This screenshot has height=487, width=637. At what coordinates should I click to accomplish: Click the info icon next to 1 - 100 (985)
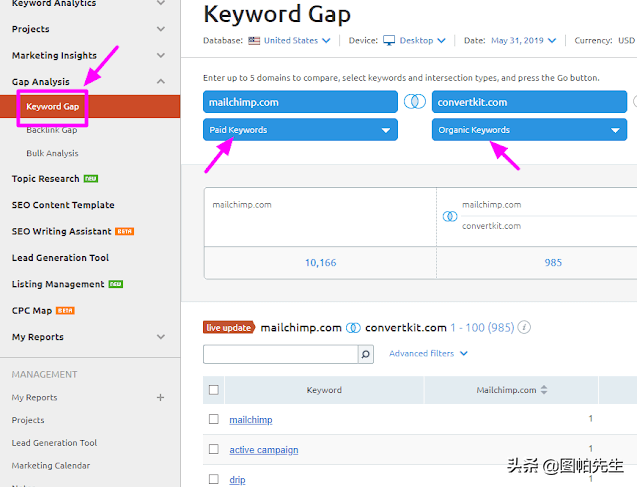click(x=524, y=327)
